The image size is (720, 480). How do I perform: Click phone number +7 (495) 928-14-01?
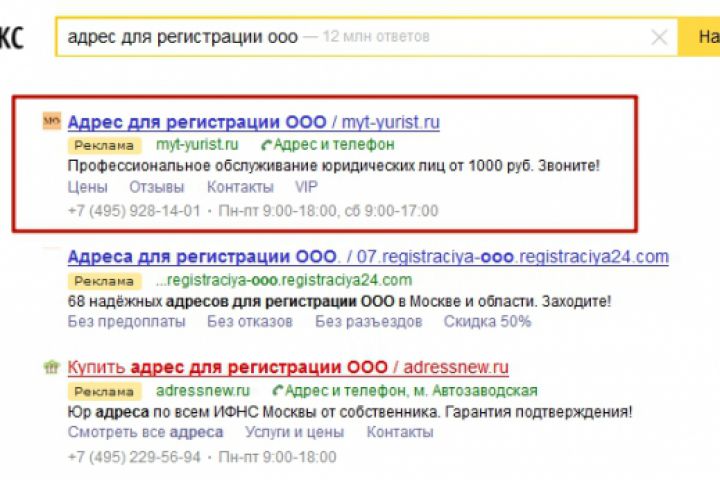134,211
